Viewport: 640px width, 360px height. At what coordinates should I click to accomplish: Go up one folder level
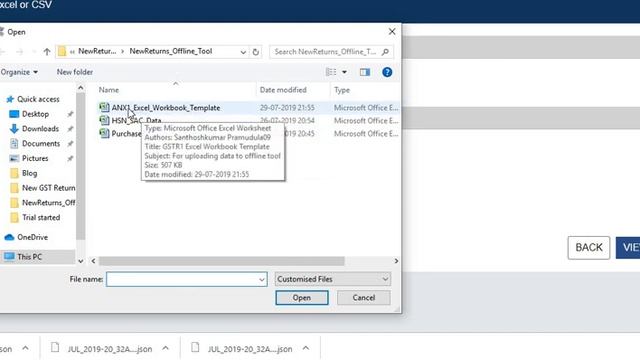tap(47, 51)
